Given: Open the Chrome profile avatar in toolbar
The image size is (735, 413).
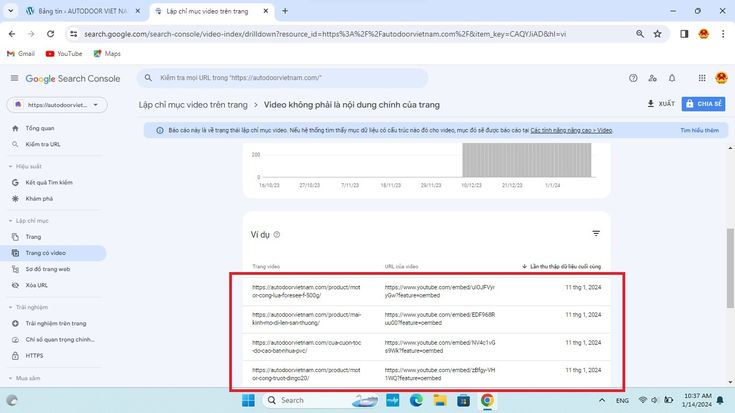Looking at the screenshot, I should (703, 34).
